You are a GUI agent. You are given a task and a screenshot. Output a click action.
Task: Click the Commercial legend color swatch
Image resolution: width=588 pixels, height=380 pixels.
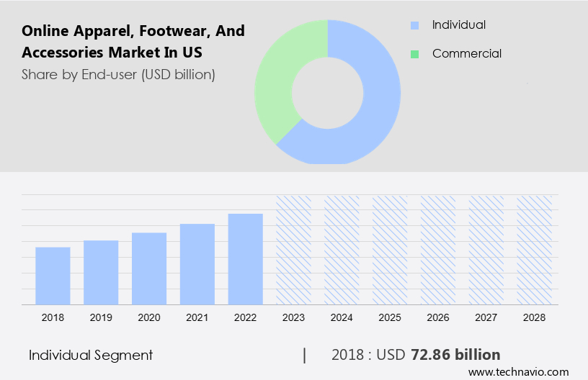414,54
